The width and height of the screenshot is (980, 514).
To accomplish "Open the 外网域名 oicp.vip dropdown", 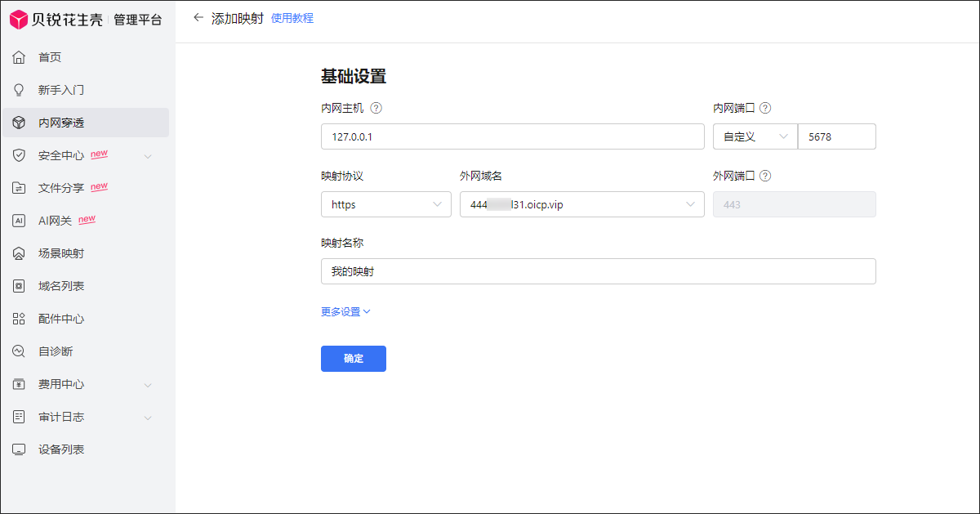I will pos(581,204).
